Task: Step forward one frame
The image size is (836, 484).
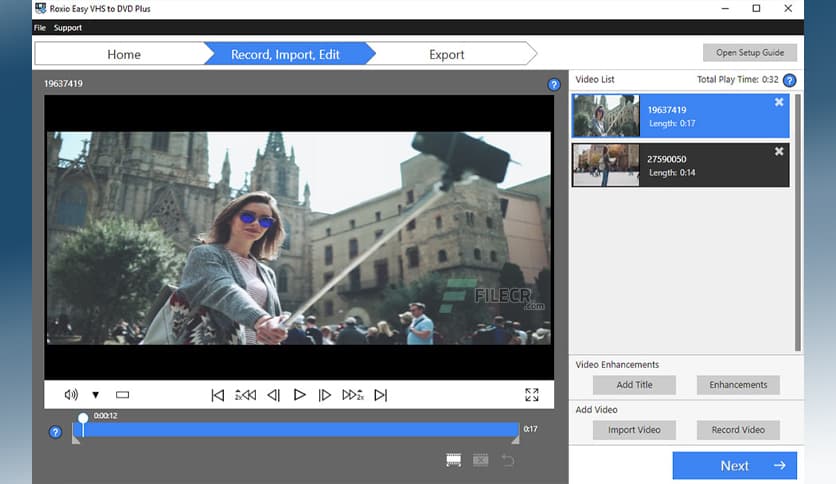Action: [x=325, y=395]
